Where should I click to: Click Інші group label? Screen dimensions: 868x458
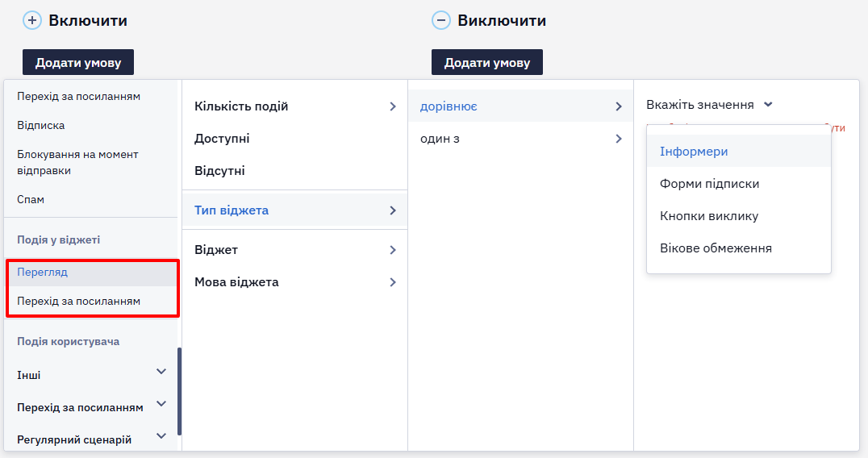[x=29, y=375]
